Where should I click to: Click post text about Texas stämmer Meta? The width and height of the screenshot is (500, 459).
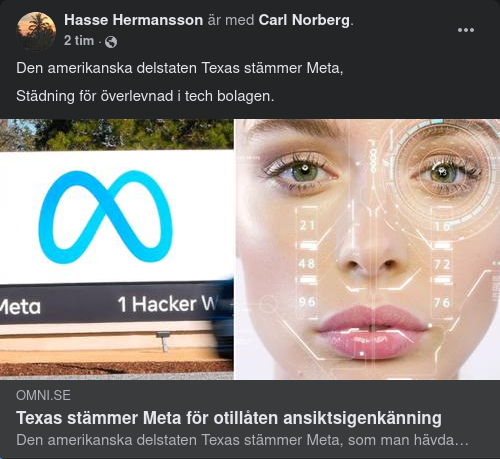coord(180,68)
